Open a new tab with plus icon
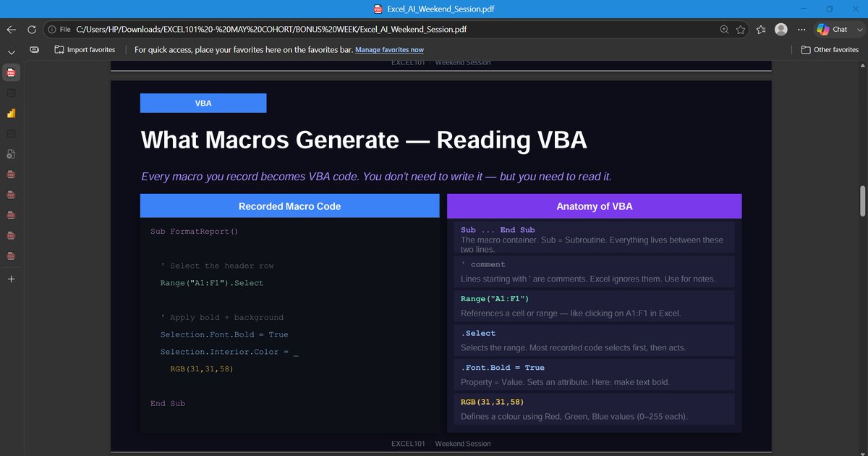Image resolution: width=868 pixels, height=456 pixels. (11, 279)
